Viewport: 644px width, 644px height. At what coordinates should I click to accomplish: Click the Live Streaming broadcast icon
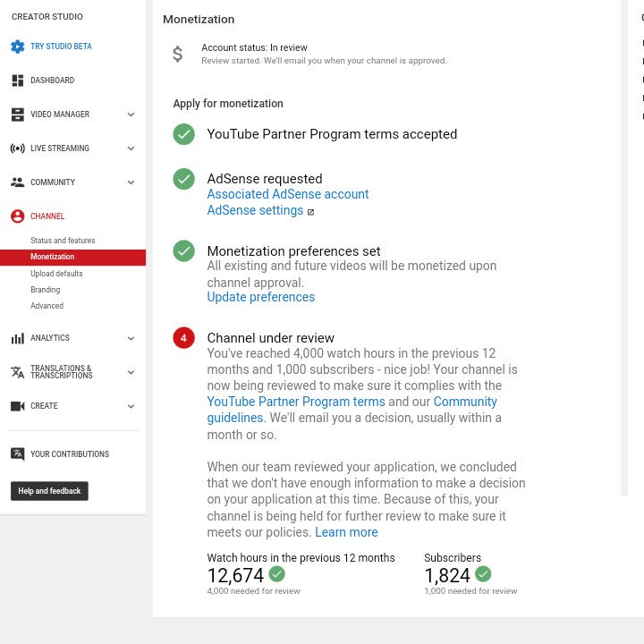[x=17, y=148]
